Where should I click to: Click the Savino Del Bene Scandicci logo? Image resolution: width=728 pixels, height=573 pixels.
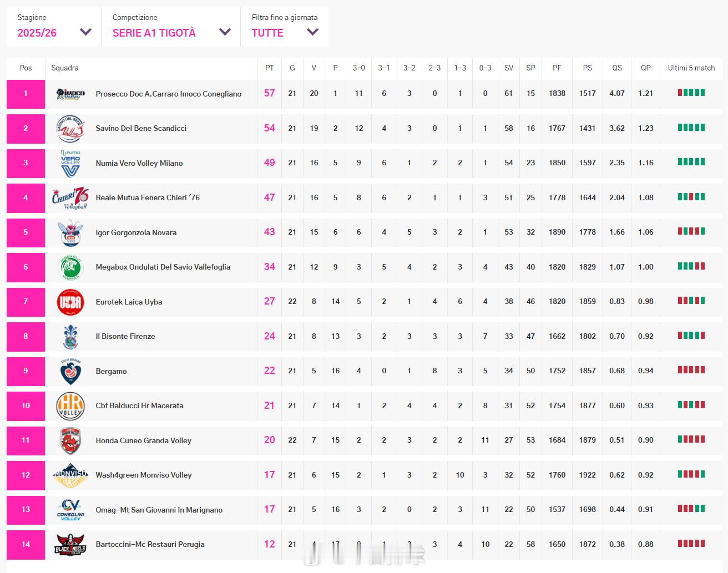click(70, 128)
